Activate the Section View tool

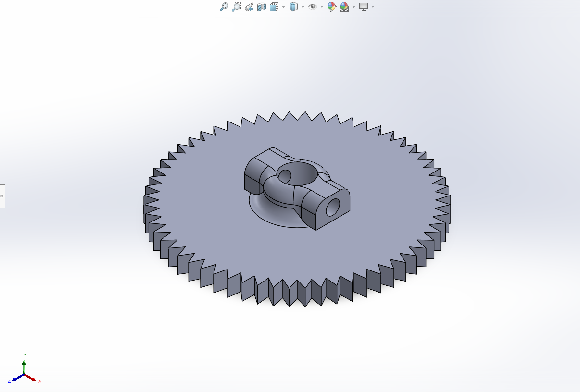[262, 7]
